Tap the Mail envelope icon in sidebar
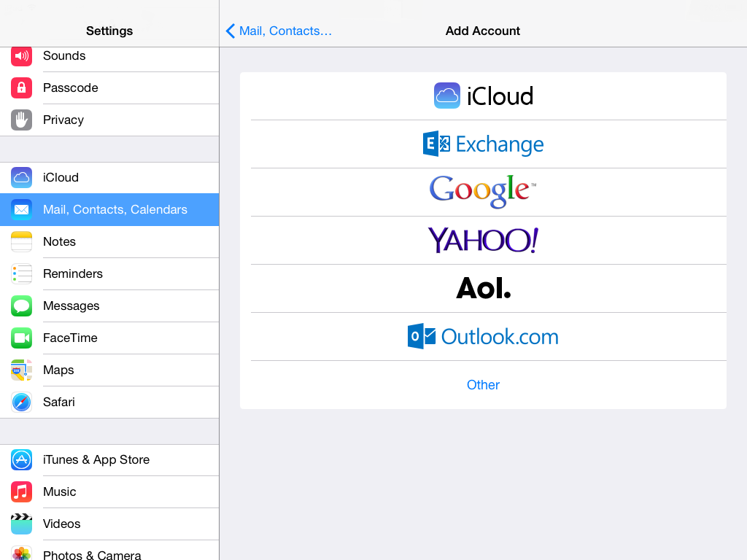This screenshot has width=747, height=560. [x=21, y=209]
